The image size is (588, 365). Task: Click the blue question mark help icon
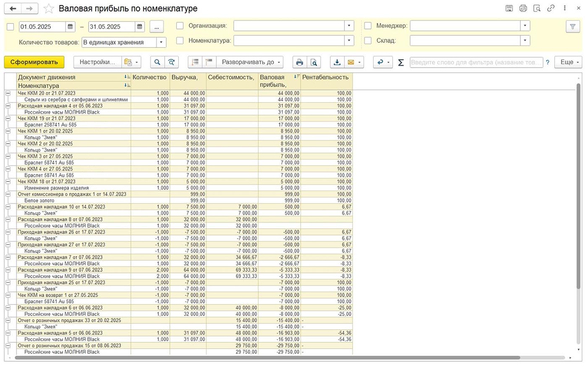click(547, 63)
